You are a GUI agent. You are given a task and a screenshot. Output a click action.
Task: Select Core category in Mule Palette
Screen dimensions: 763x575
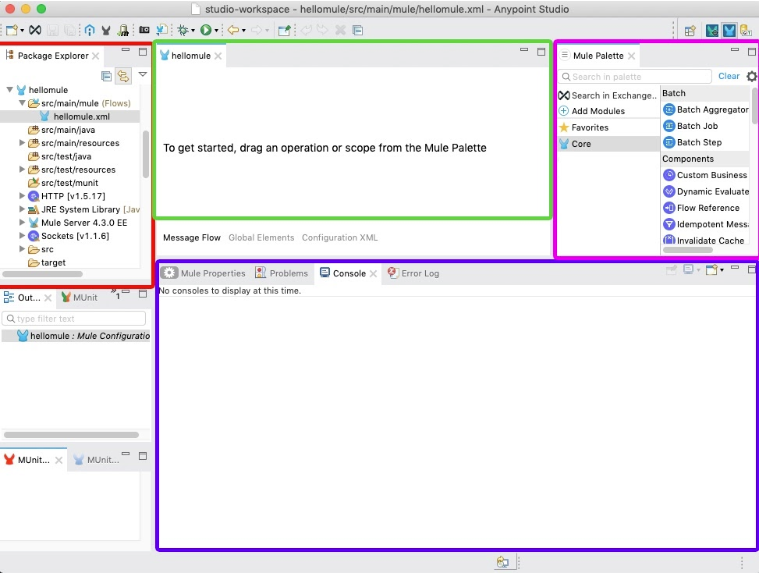608,144
